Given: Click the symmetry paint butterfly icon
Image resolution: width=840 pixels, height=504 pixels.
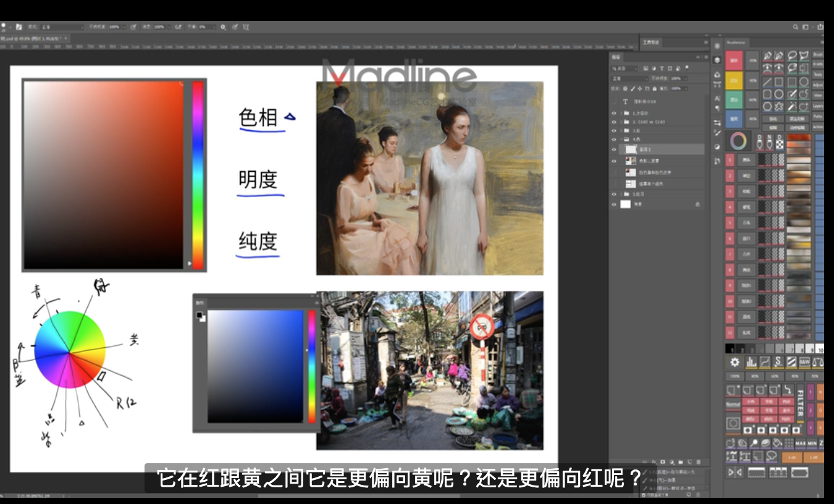Looking at the screenshot, I should click(246, 27).
